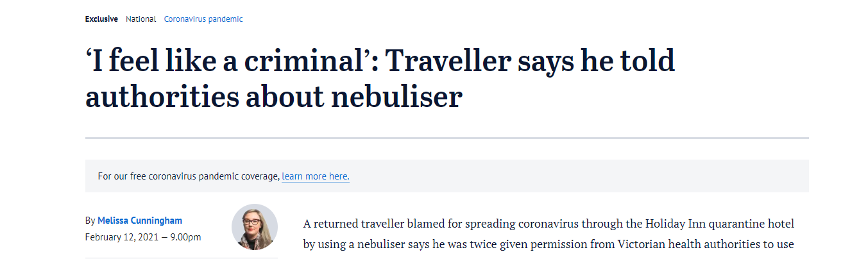Open the National section link

point(140,19)
